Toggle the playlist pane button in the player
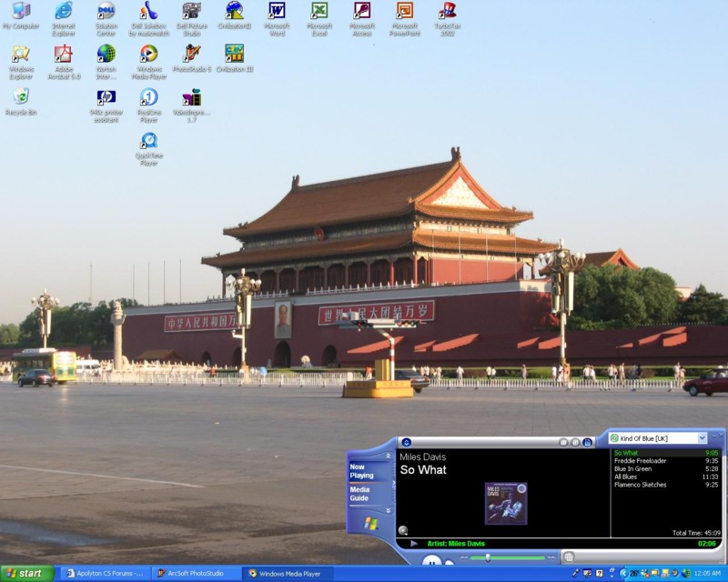Viewport: 728px width, 582px height. pos(587,442)
